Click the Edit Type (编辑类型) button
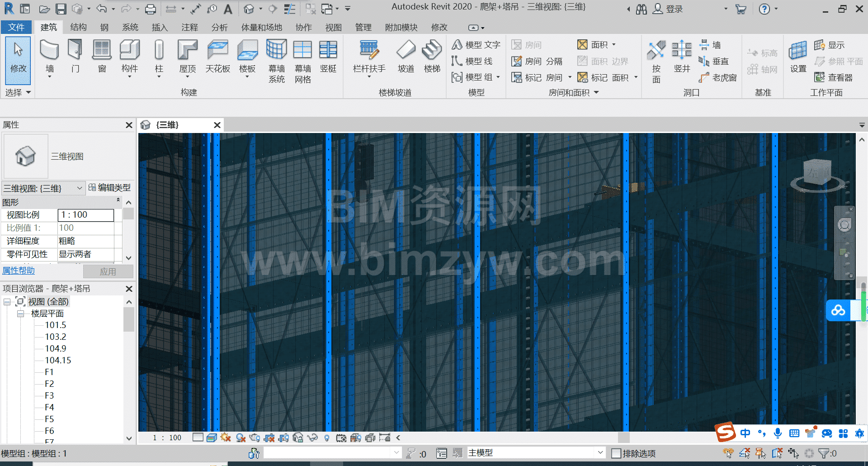Image resolution: width=868 pixels, height=466 pixels. point(109,187)
